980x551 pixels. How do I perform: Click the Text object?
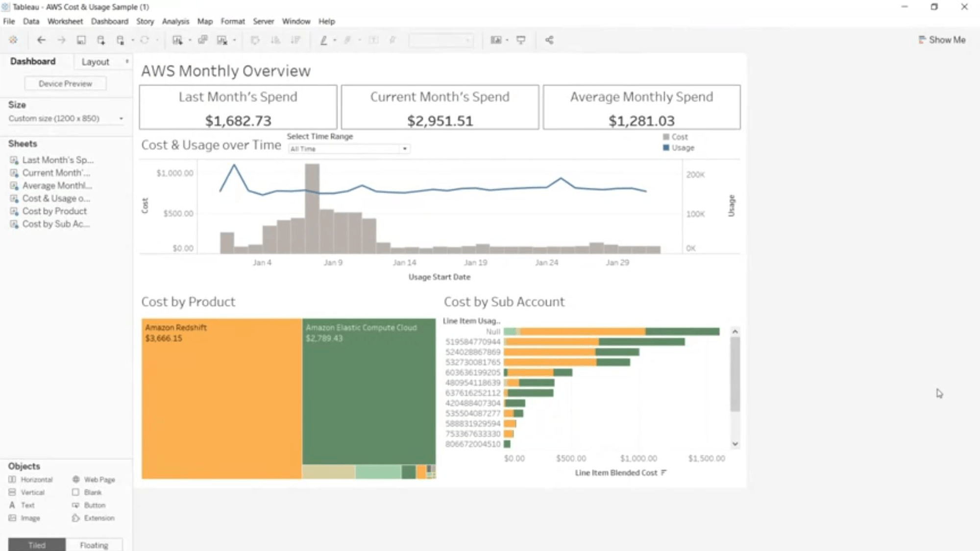click(x=22, y=505)
